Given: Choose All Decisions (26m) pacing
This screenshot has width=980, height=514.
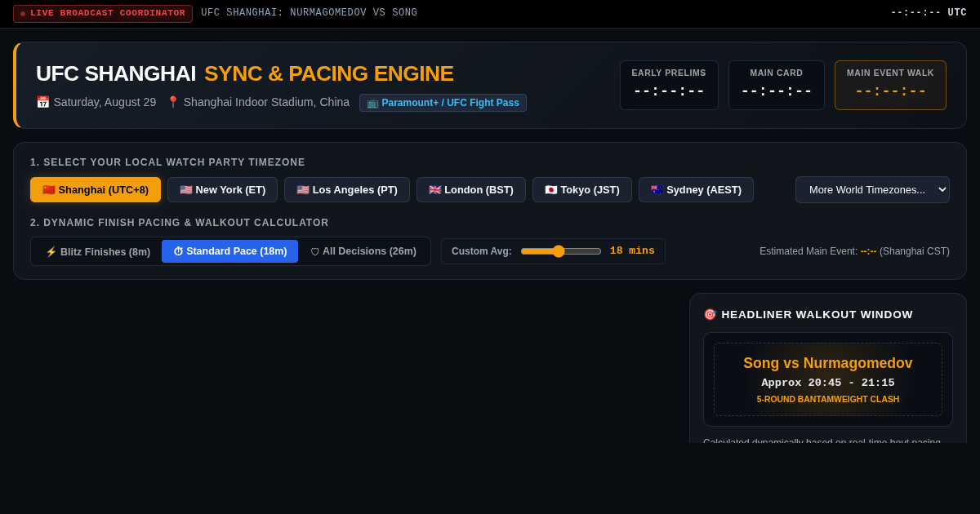Looking at the screenshot, I should click(363, 251).
